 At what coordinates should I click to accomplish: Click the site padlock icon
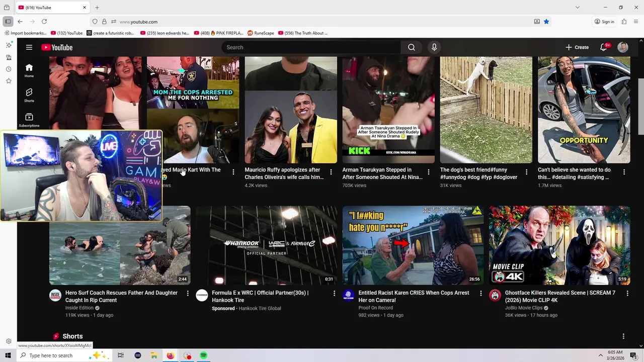pos(104,22)
